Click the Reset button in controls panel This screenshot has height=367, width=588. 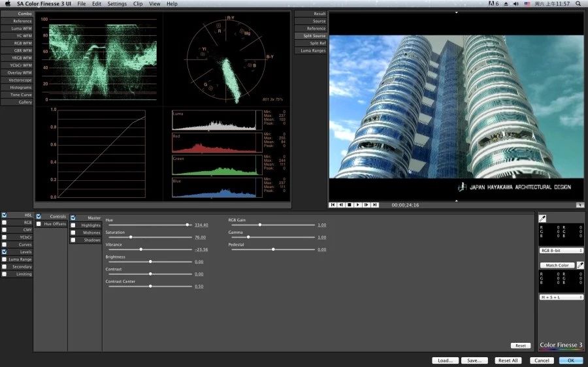[521, 345]
